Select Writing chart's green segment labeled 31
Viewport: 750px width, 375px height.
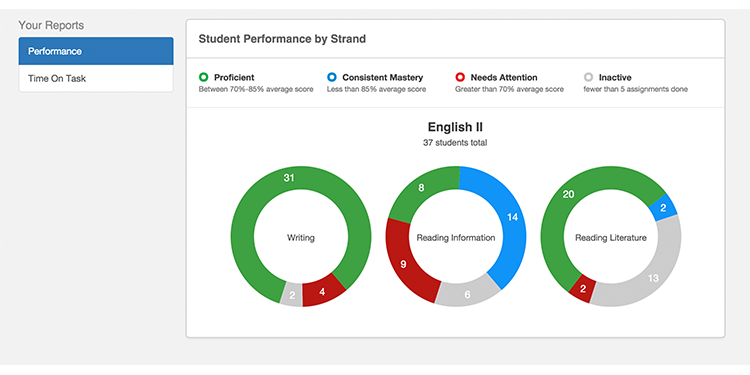point(288,178)
